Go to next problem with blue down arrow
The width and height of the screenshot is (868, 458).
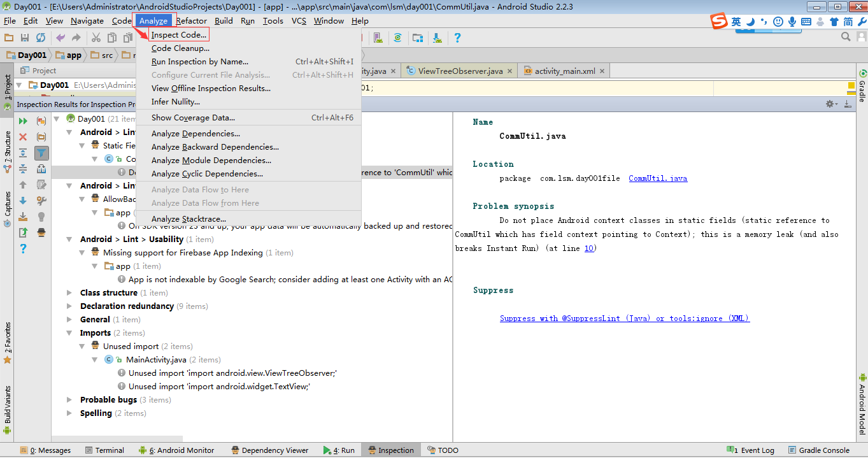tap(23, 201)
